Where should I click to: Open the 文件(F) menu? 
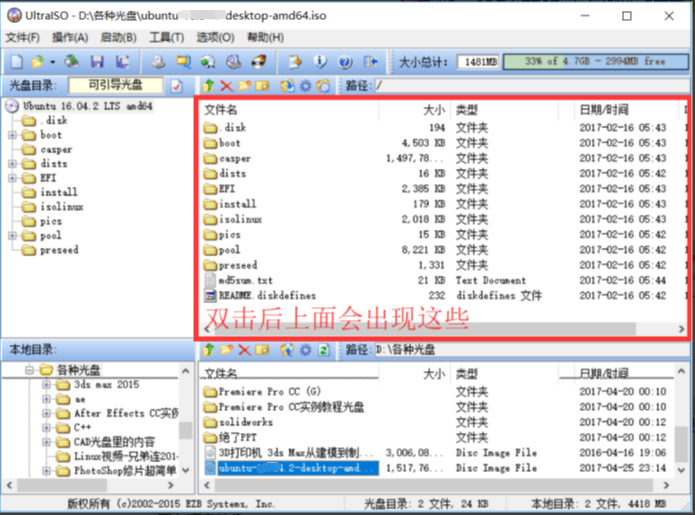point(23,38)
